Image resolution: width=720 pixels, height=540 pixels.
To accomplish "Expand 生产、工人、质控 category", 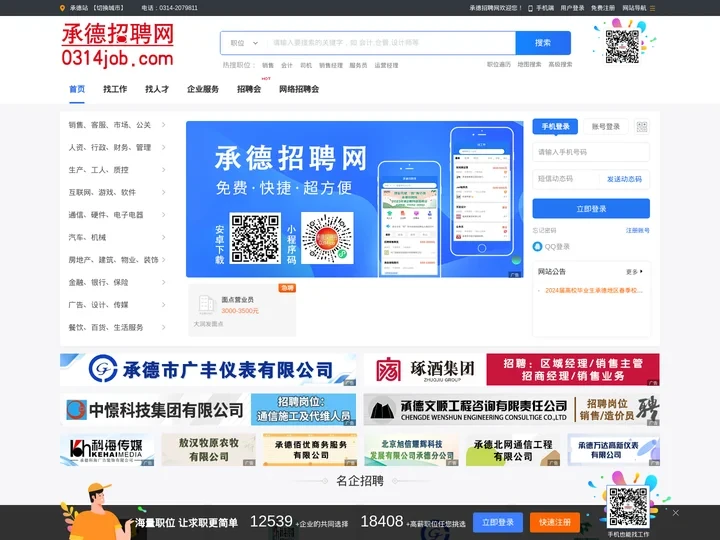I will coord(163,170).
